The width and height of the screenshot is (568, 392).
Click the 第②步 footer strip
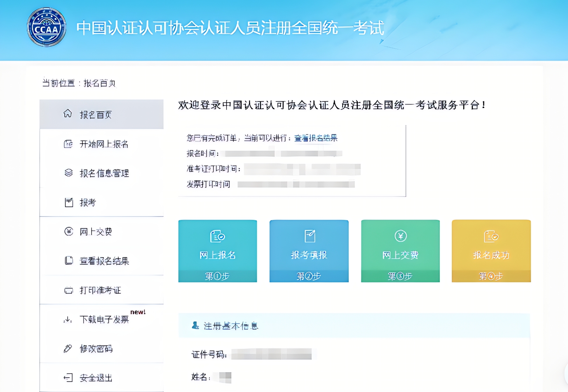(x=309, y=276)
